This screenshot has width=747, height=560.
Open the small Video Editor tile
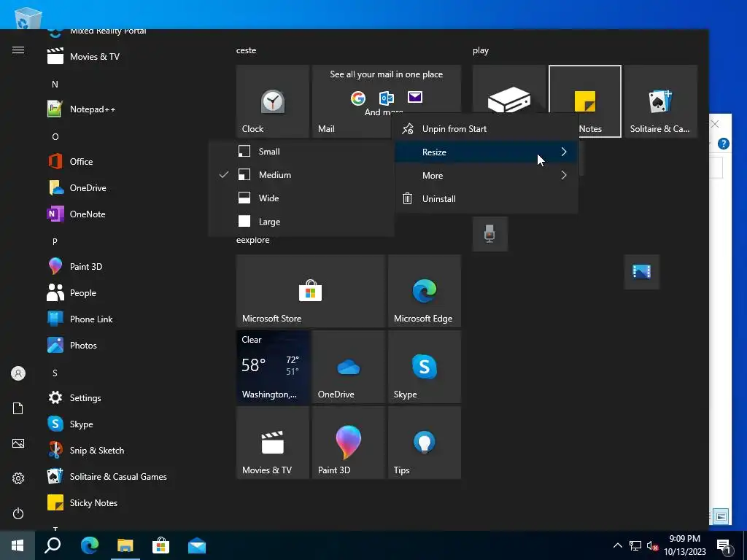pos(642,272)
